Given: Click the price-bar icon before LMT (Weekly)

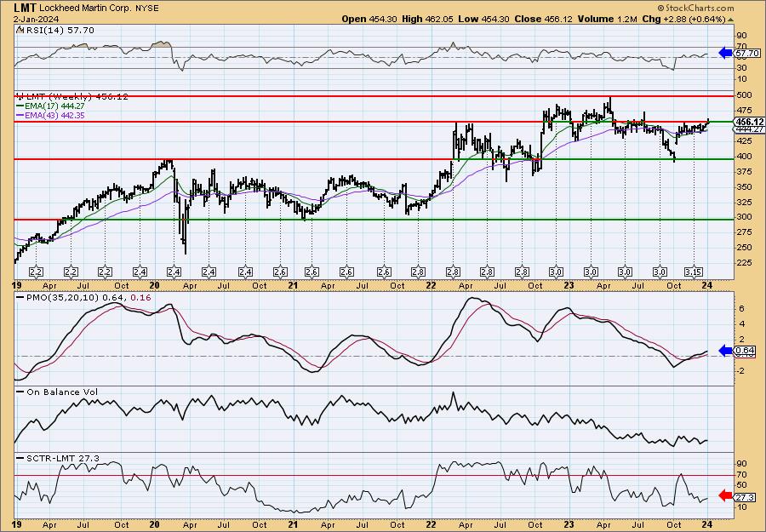Looking at the screenshot, I should pos(20,96).
